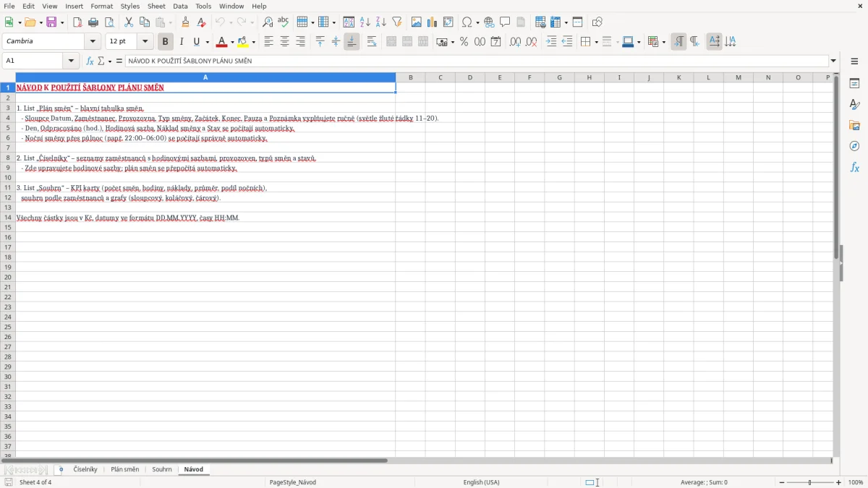Switch to the Plán směn sheet tab
The height and width of the screenshot is (488, 868).
(124, 469)
